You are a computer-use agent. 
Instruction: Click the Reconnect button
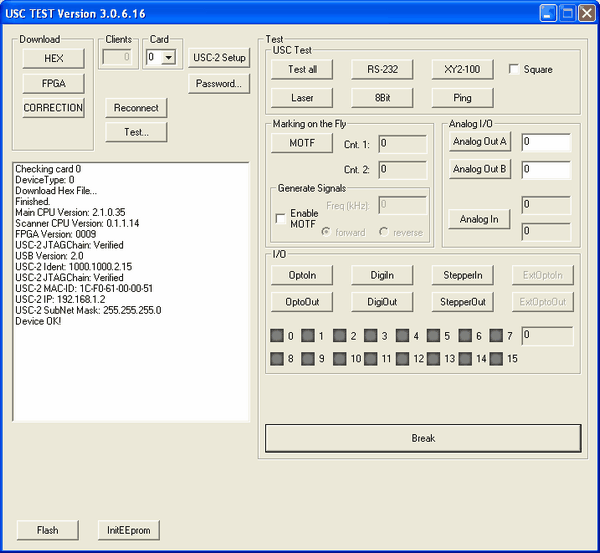tap(136, 108)
